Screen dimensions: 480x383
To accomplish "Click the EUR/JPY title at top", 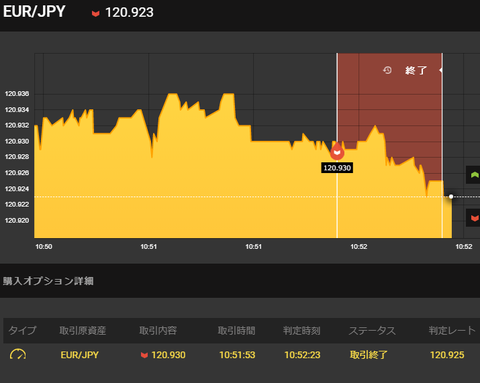I will tap(34, 12).
